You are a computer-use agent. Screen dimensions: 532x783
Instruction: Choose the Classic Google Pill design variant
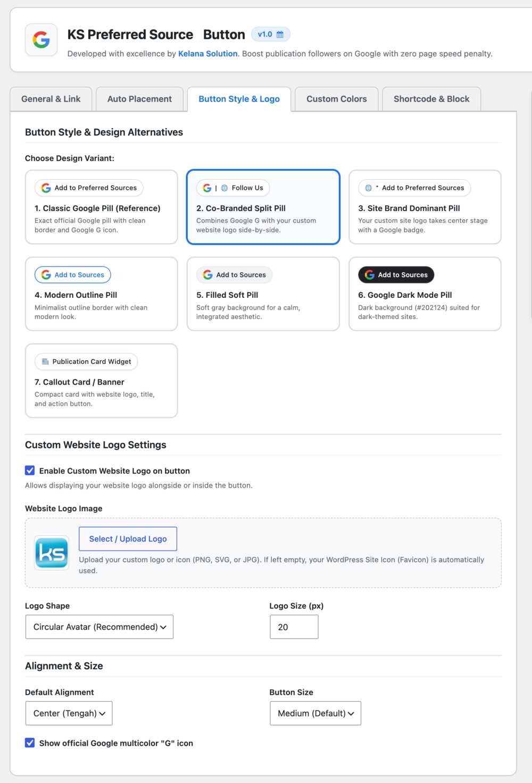[x=101, y=207]
